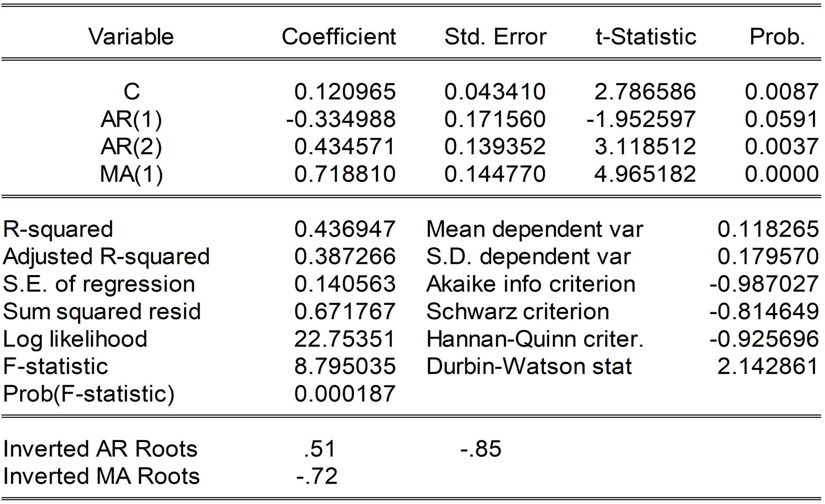Click the Inverted AR Roots value -.85
Viewport: 825px width, 504px height.
[x=481, y=449]
